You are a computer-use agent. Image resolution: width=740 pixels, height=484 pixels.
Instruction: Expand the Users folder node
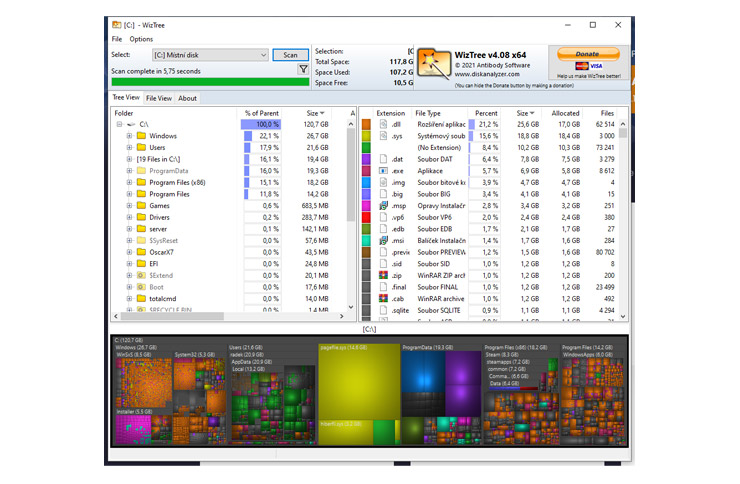click(x=129, y=147)
